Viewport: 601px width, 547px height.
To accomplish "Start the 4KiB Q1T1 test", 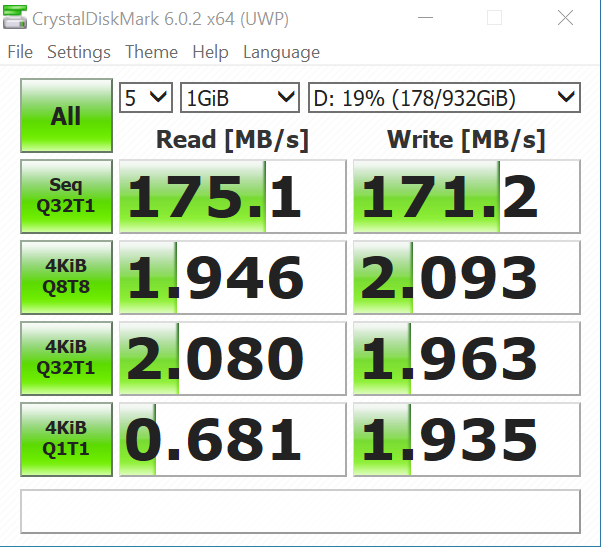I will pos(66,439).
